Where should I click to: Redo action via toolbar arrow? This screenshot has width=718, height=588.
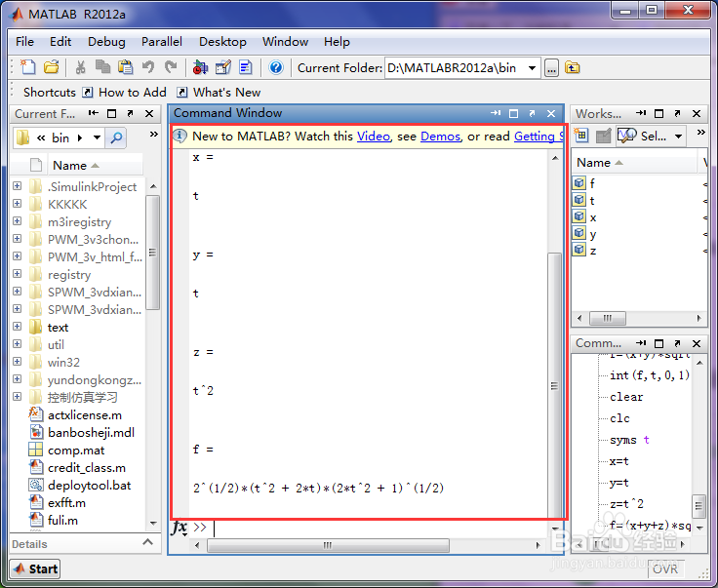(x=171, y=67)
